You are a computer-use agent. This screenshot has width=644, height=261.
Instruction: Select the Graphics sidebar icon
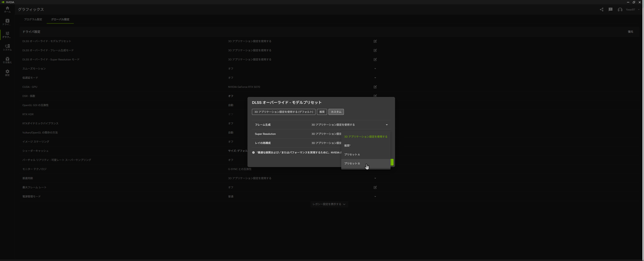(7, 34)
